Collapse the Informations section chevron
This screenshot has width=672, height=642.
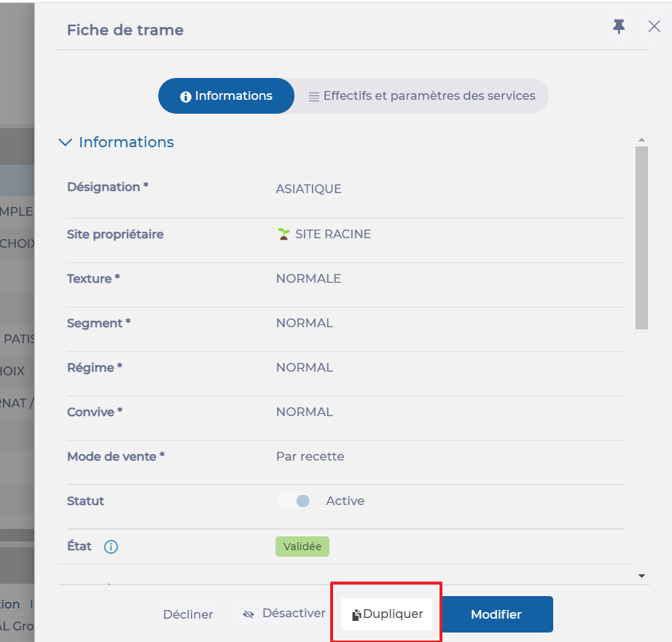click(65, 142)
